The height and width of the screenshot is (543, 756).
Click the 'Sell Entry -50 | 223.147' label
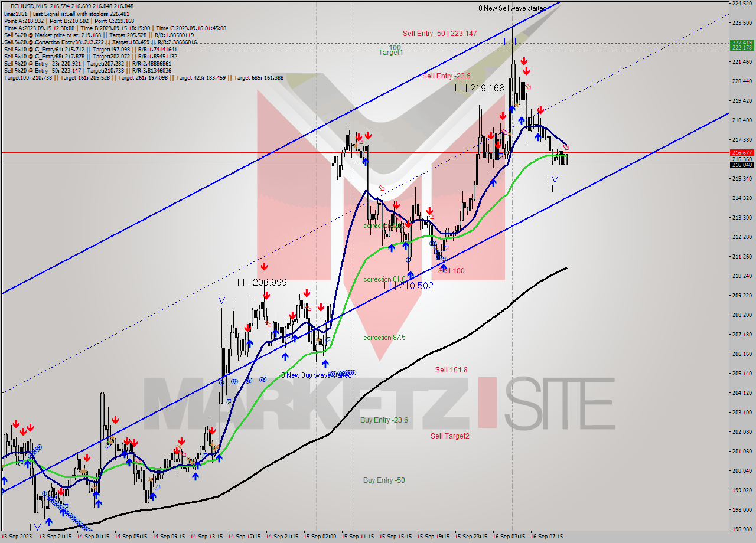click(x=439, y=34)
